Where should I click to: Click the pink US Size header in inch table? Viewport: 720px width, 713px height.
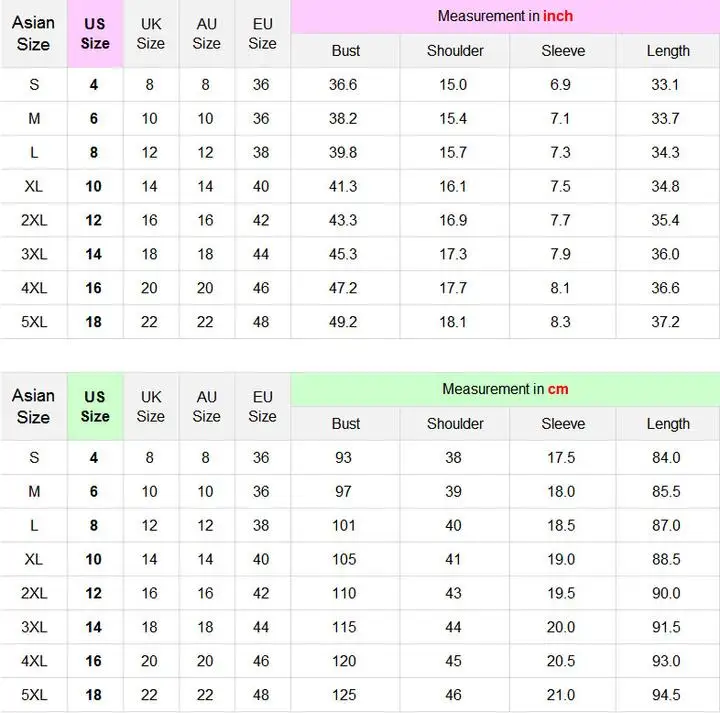[95, 34]
